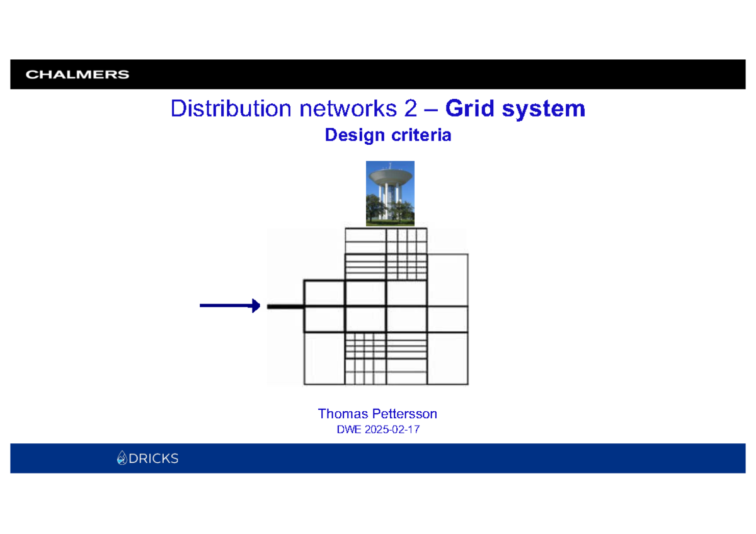Viewport: 756px width, 534px height.
Task: Click the pipe grid network diagram
Action: coord(369,307)
